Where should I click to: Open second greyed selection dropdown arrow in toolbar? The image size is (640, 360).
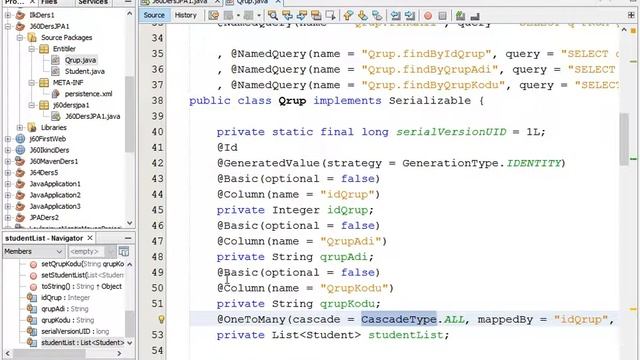point(259,16)
